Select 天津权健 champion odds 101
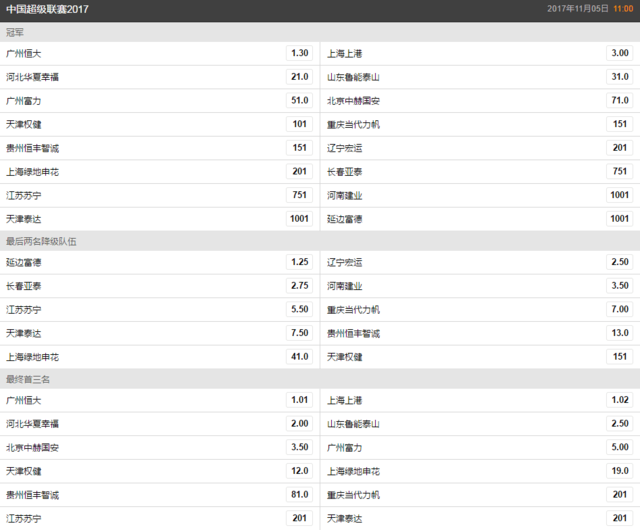 (x=299, y=124)
